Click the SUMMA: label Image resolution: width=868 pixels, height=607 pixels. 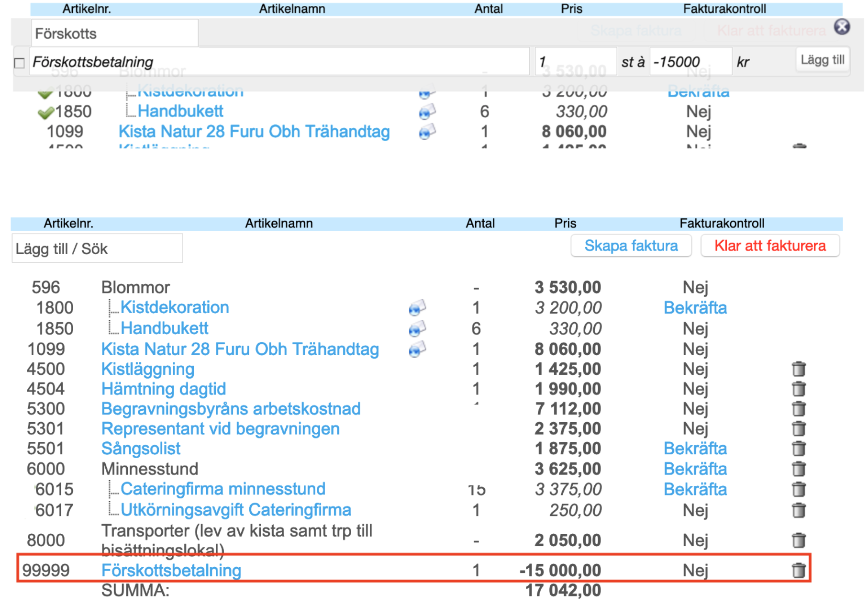point(135,591)
